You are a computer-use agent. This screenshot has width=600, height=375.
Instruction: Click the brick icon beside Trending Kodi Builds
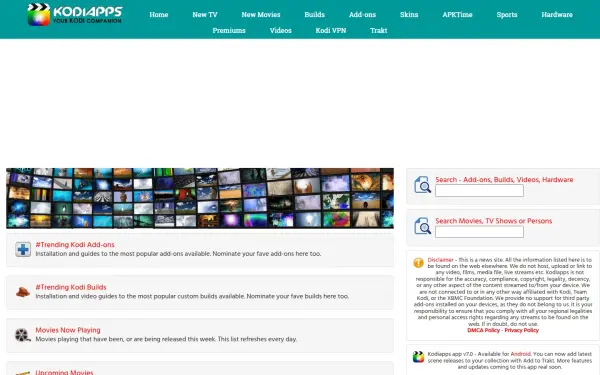pos(23,292)
